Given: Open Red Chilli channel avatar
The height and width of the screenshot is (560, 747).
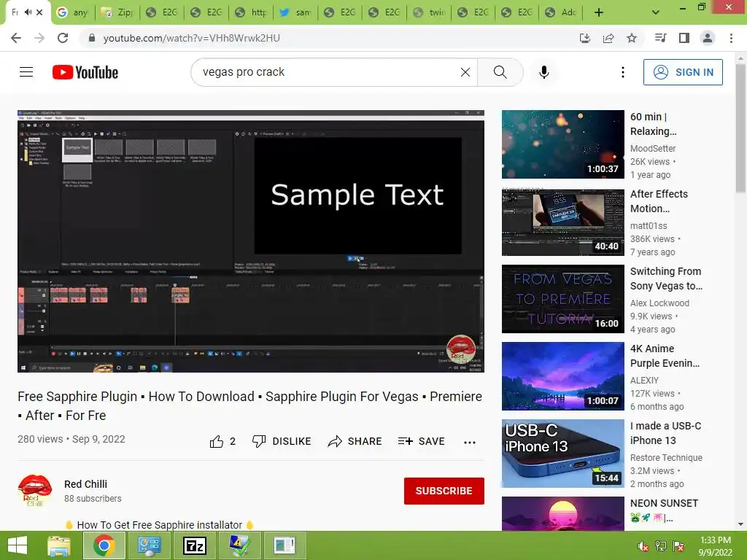Looking at the screenshot, I should click(35, 491).
